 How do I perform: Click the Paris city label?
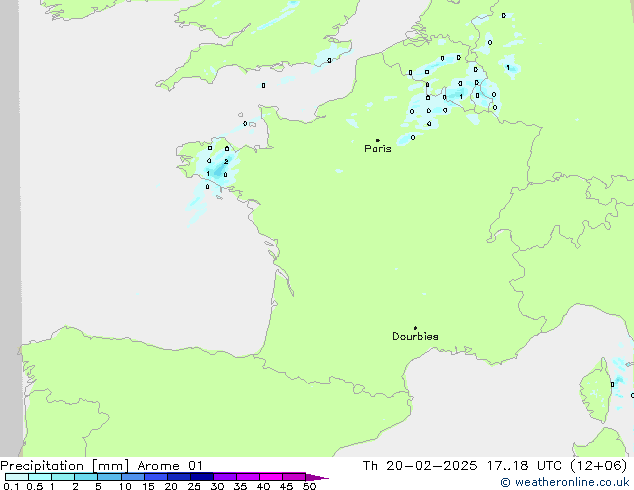[378, 149]
